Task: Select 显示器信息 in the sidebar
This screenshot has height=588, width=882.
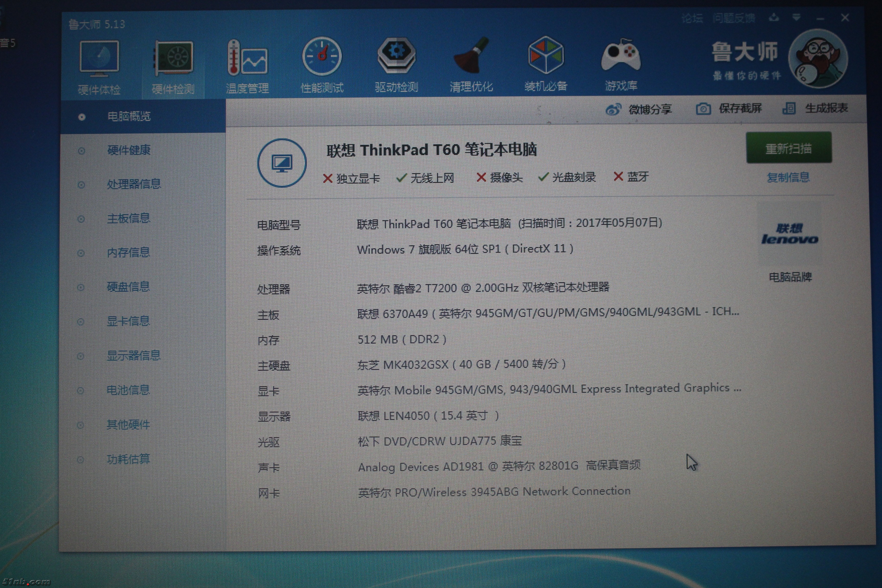Action: [x=133, y=356]
